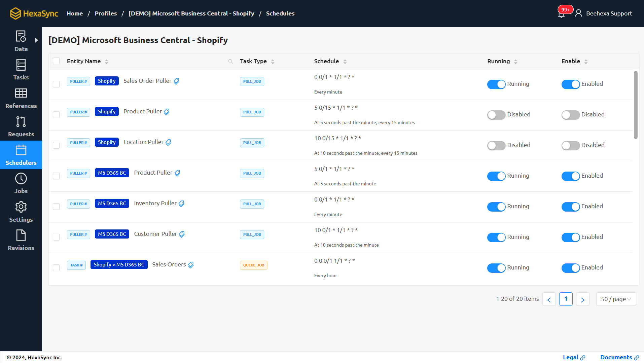Go to previous page arrow

click(549, 299)
